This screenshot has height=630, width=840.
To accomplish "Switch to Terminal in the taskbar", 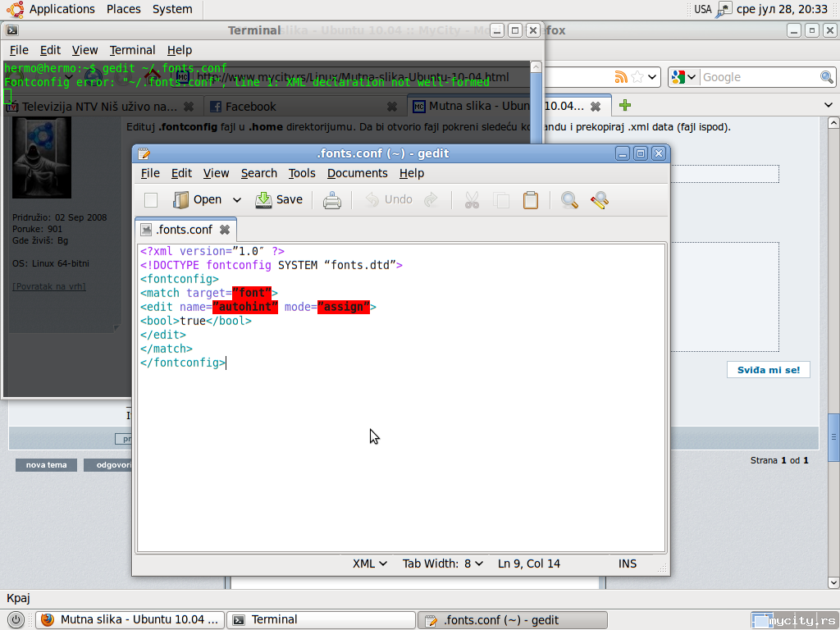I will point(321,620).
